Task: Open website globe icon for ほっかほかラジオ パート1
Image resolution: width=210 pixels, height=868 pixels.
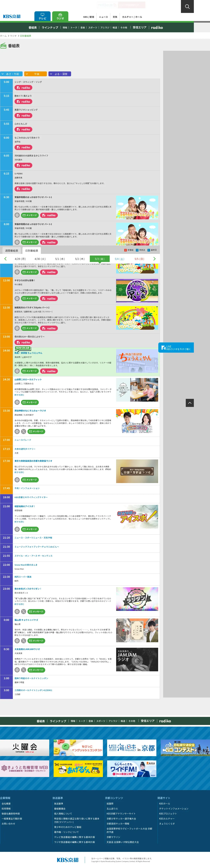Action: 17,215
